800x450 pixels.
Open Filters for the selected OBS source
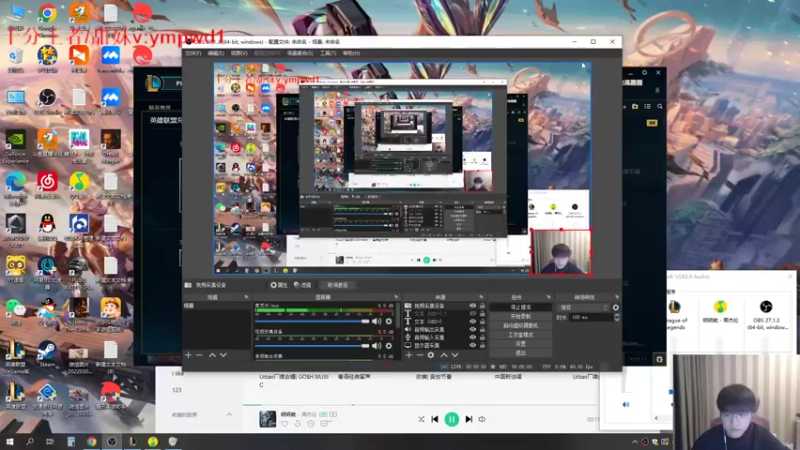303,285
